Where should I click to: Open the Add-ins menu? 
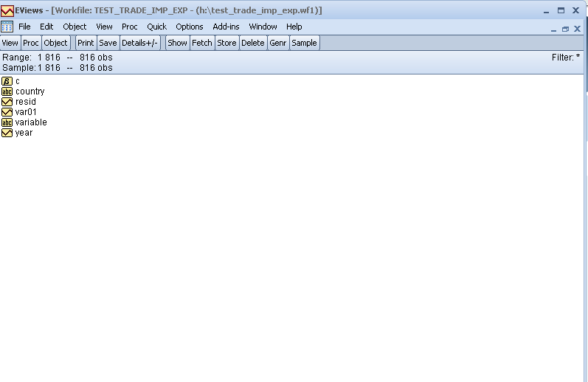[x=226, y=27]
